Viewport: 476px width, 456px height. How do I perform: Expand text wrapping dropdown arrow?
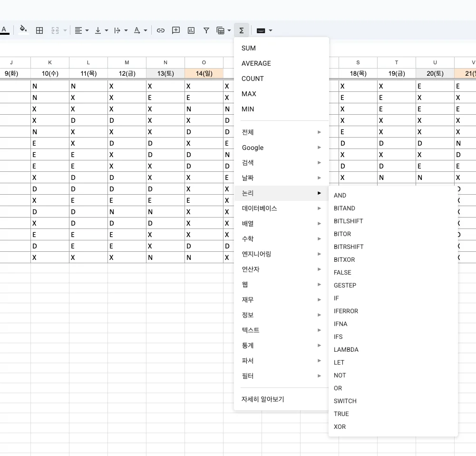126,30
